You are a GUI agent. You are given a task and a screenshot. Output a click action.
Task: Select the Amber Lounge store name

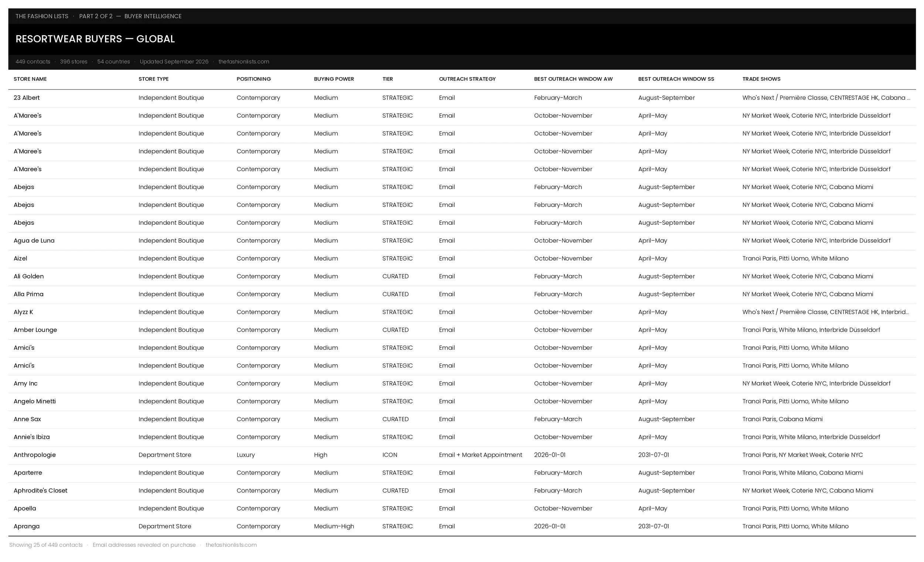(x=35, y=330)
